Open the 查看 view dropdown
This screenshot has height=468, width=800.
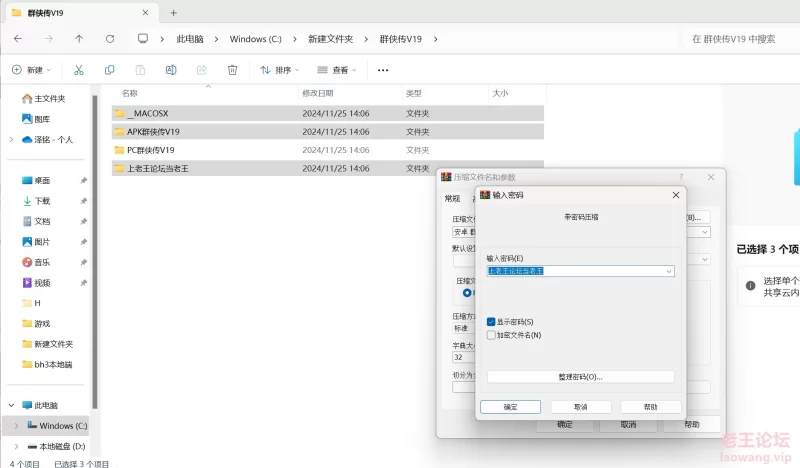coord(337,70)
